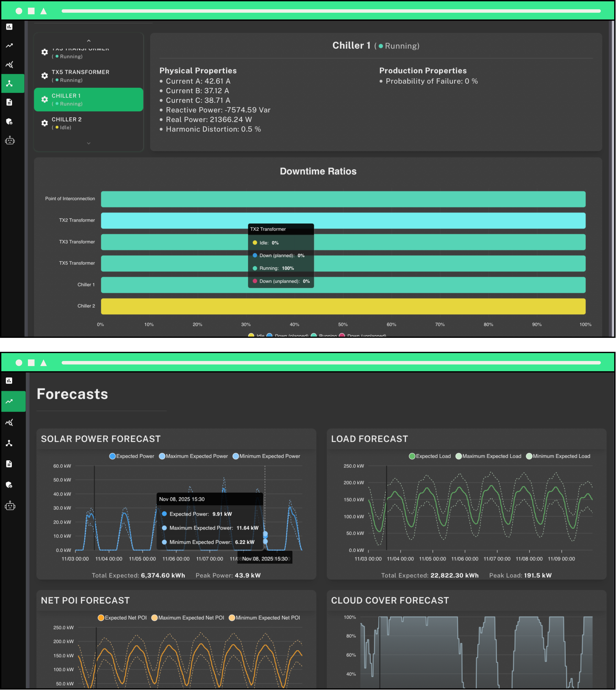Toggle Minimum Expected Net POI legend item
Viewport: 616px width, 690px height.
[264, 618]
